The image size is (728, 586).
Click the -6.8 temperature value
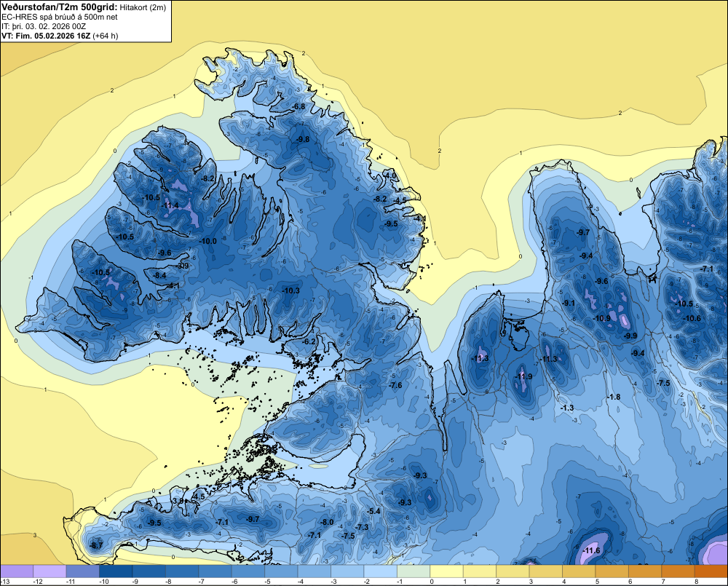(299, 106)
